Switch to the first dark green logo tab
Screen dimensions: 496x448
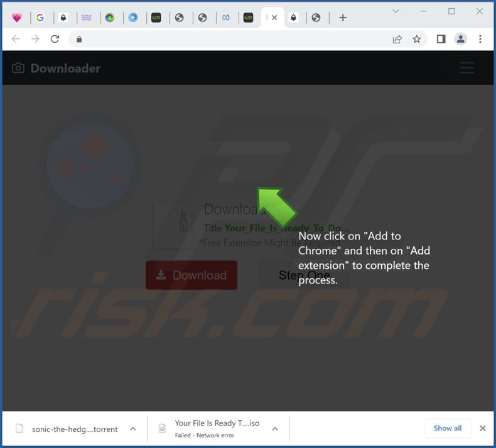(x=156, y=18)
